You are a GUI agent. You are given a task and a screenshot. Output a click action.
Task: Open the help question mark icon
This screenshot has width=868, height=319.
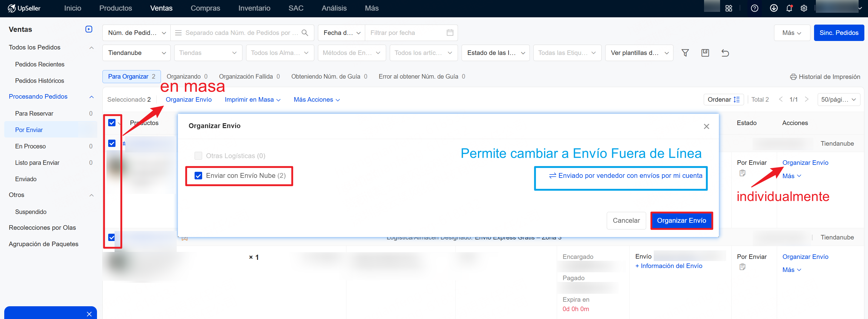754,8
